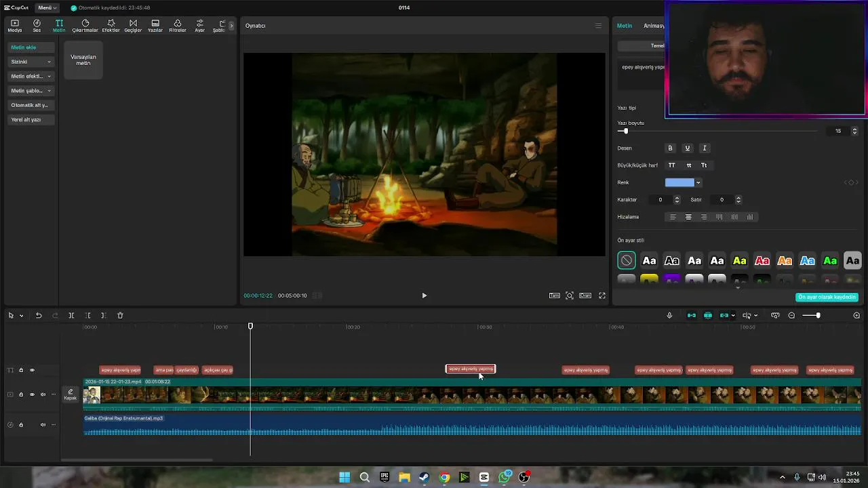Open the Menü dropdown
868x488 pixels.
[x=47, y=8]
